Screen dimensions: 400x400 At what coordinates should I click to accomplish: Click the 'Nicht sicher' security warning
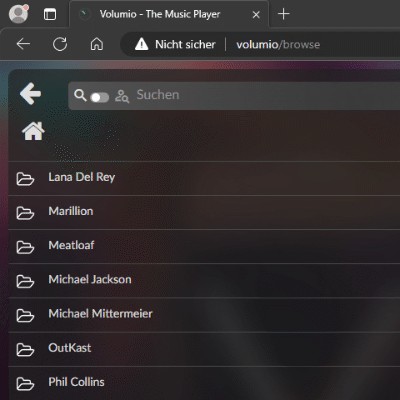point(175,44)
